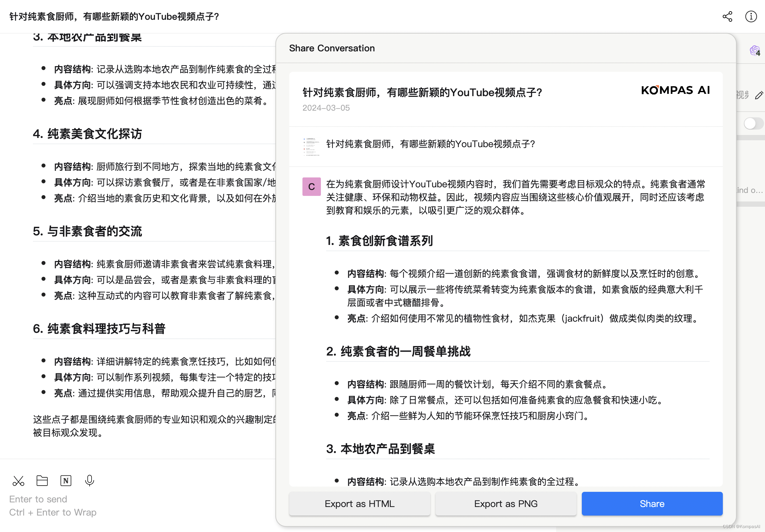Export the conversation as HTML
Screen dimensions: 765x532
(x=359, y=504)
